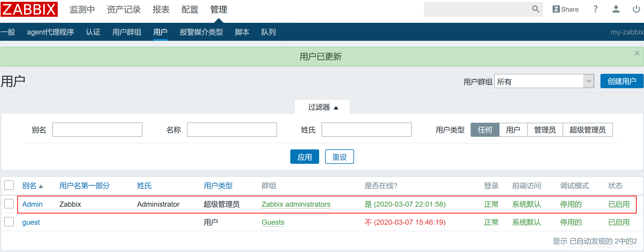
Task: Open the Admin user link
Action: [x=32, y=204]
